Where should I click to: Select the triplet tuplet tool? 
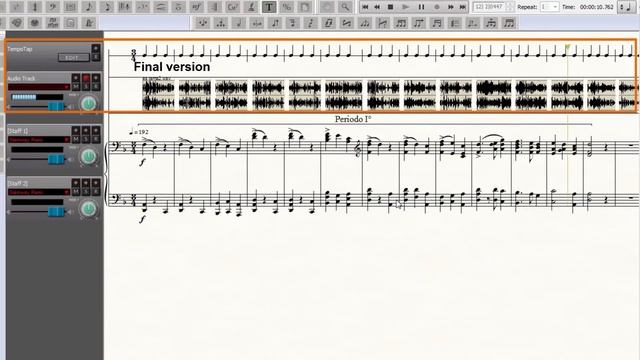[x=142, y=7]
